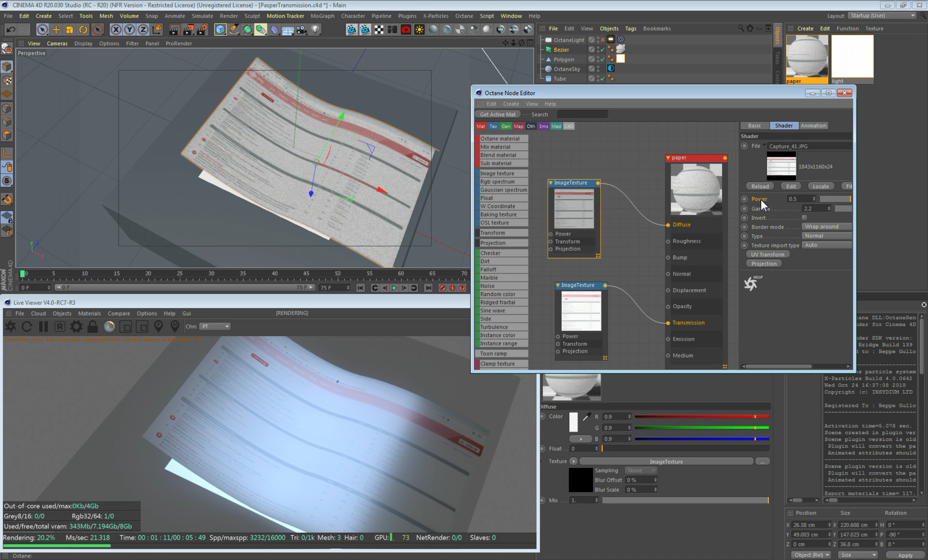
Task: Select the Move tool in toolbar
Action: point(56,29)
